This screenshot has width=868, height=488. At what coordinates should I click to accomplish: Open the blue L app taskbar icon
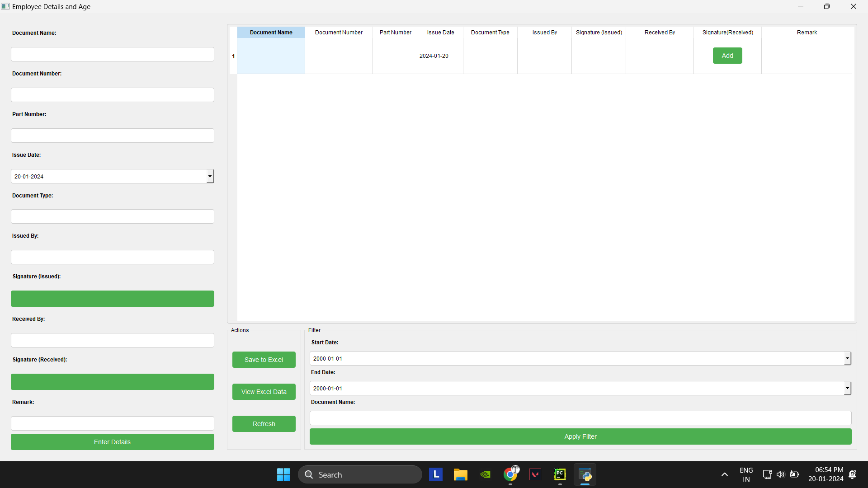click(x=435, y=474)
